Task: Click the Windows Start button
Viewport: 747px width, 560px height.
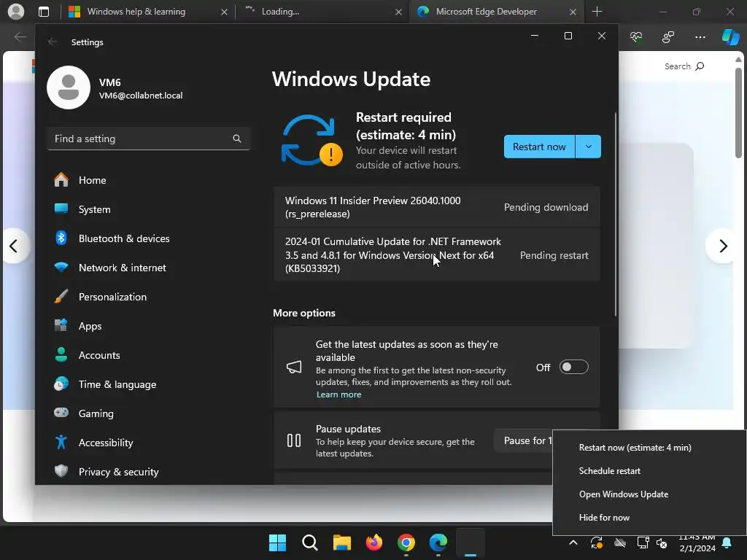Action: (x=277, y=542)
